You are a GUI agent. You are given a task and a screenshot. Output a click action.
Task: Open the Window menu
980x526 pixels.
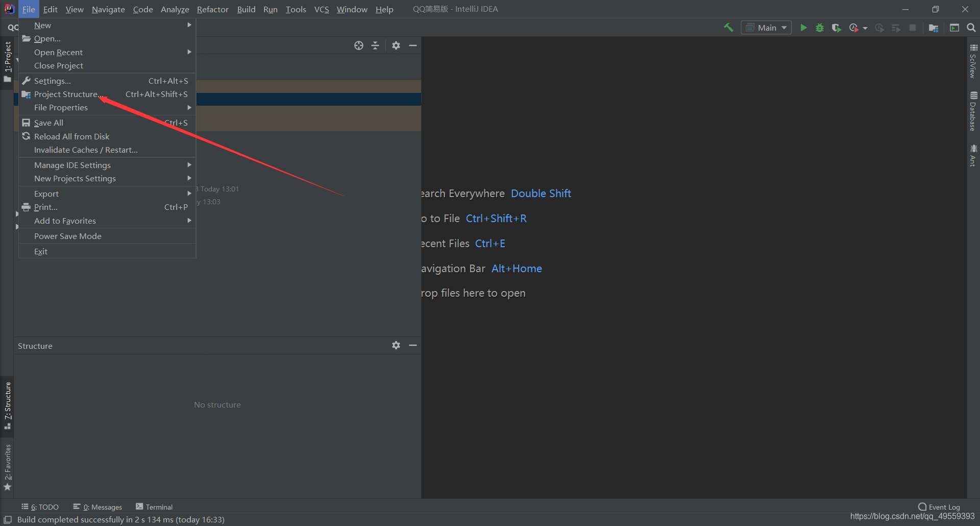[352, 9]
